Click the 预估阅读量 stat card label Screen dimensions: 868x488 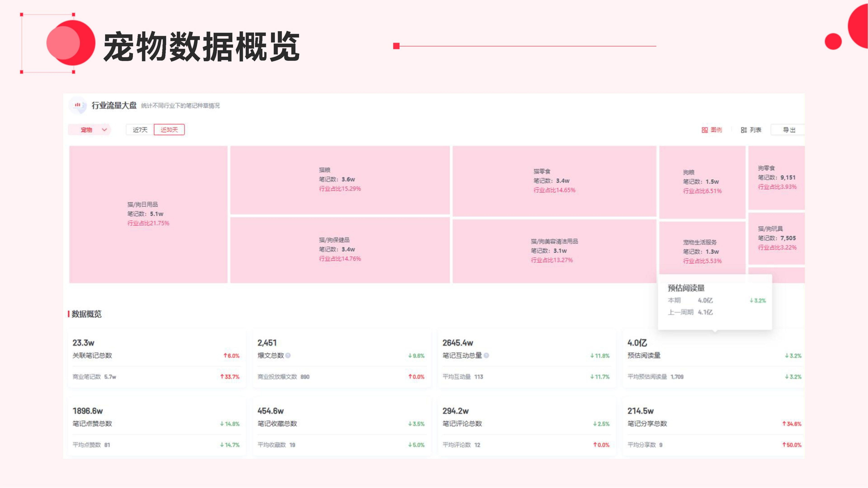(644, 355)
